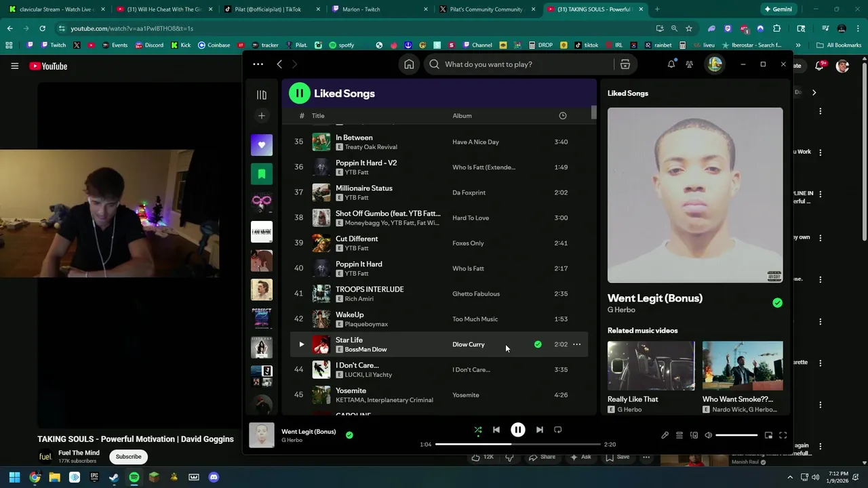868x488 pixels.
Task: Open Steam from the taskbar
Action: pyautogui.click(x=114, y=477)
